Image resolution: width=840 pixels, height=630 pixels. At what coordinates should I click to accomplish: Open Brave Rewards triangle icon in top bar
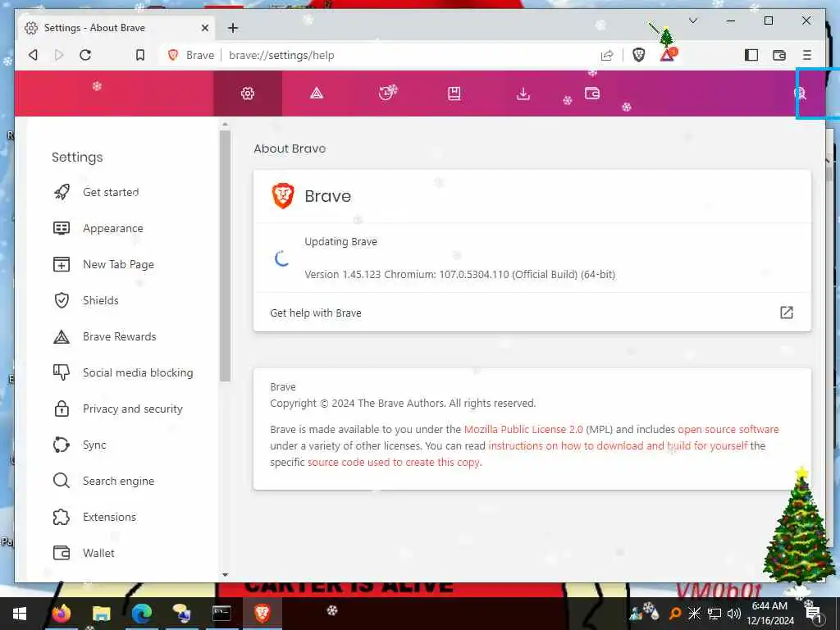pos(317,94)
